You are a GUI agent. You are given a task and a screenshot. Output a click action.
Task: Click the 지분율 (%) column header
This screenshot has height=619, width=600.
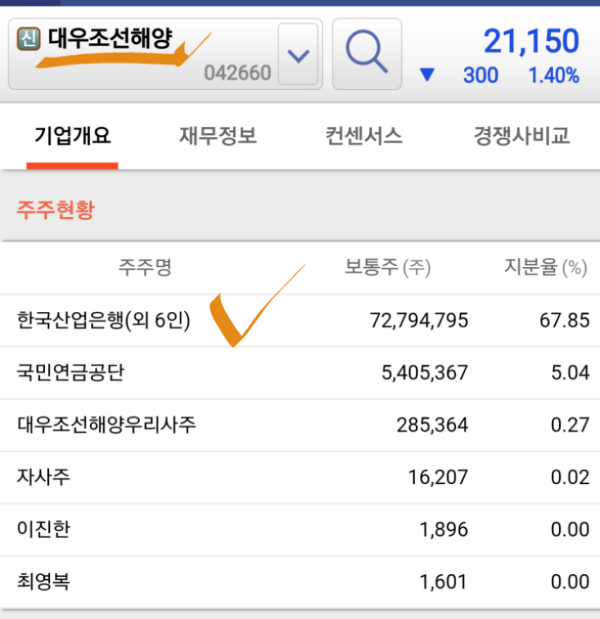point(546,267)
